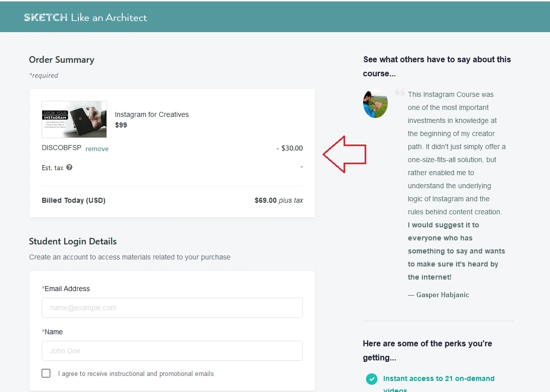Remove the DISCOBFSP coupon code

tap(97, 149)
